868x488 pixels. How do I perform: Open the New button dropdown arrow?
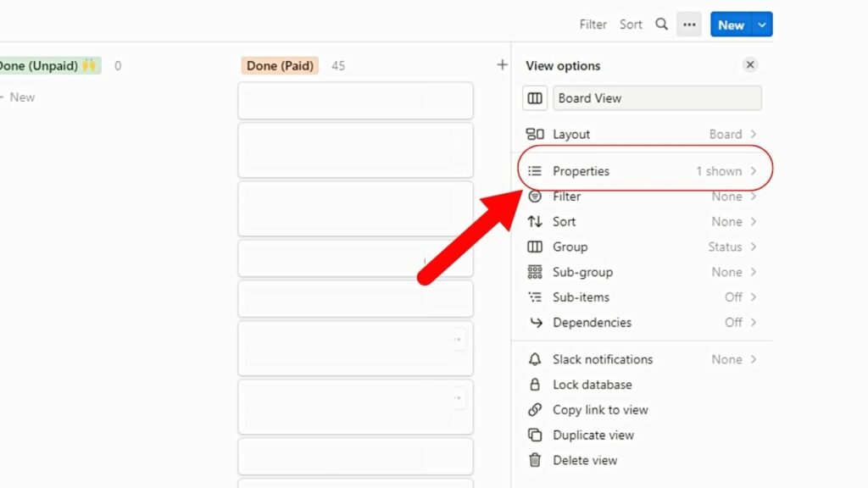point(762,25)
